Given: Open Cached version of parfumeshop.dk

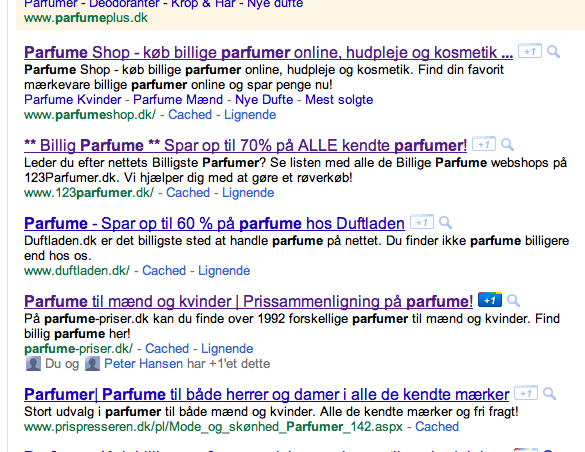Looking at the screenshot, I should tap(190, 114).
